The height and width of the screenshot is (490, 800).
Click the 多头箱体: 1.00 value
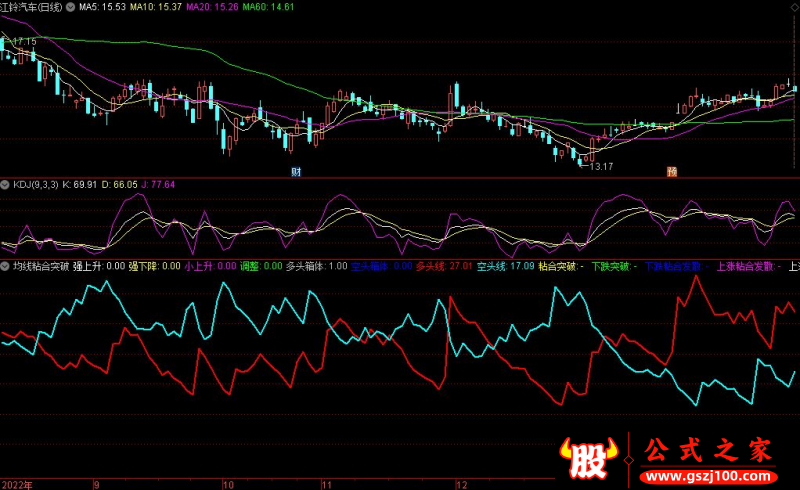(316, 266)
